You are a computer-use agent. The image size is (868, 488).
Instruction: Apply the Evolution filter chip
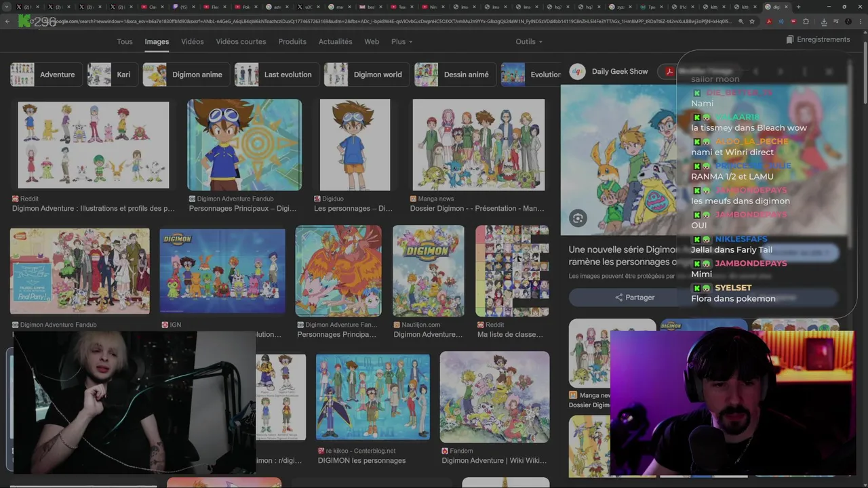coord(531,75)
